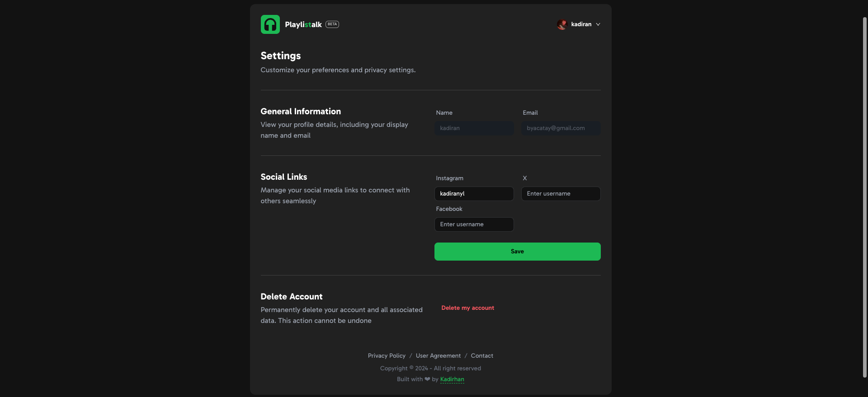The width and height of the screenshot is (868, 397).
Task: Save the social links
Action: coord(517,252)
